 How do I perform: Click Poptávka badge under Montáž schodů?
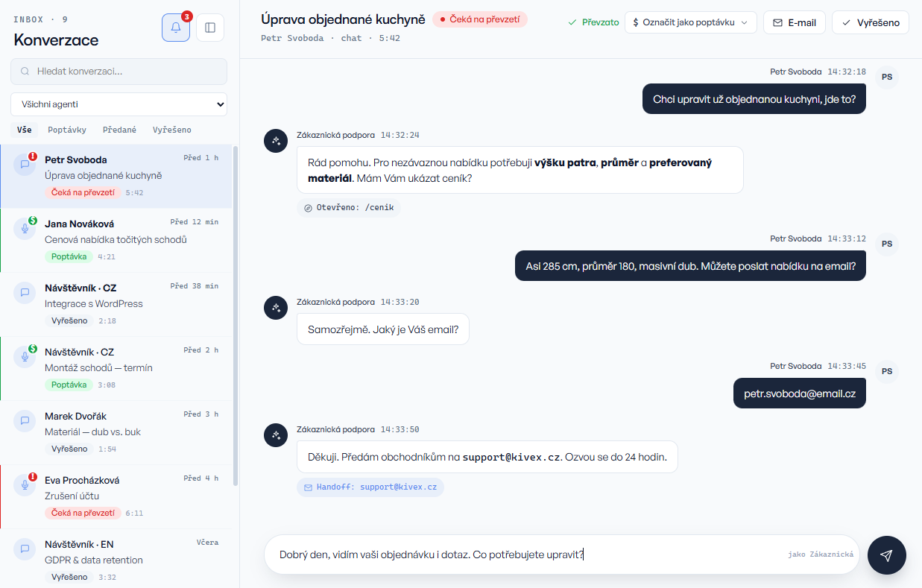point(69,385)
